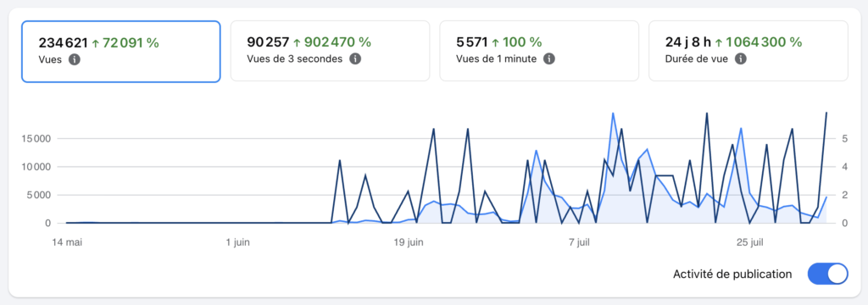Select the Durée de vue card
Screen dimensions: 868x305
tap(748, 51)
